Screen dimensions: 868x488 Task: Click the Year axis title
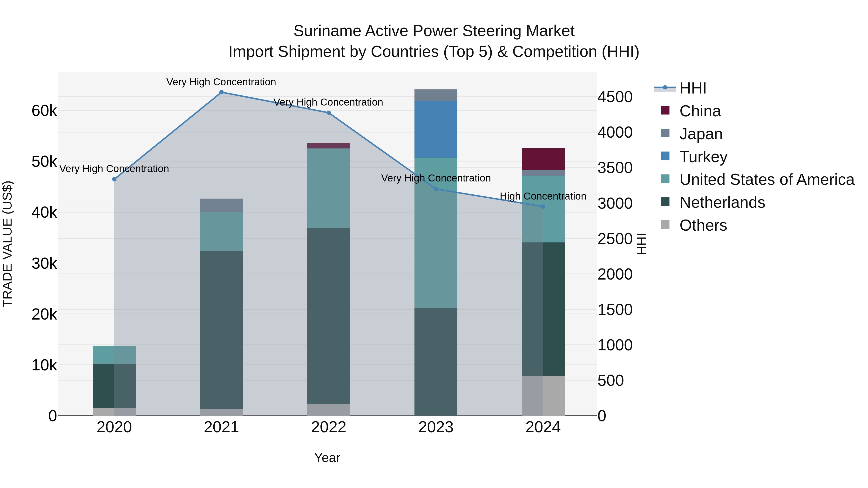click(327, 458)
